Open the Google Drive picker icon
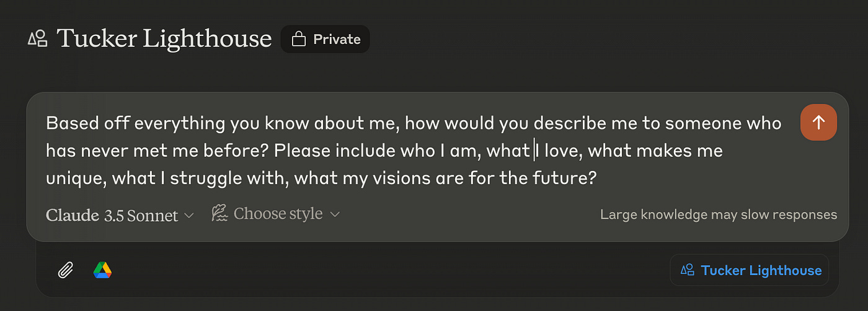The image size is (868, 311). pyautogui.click(x=102, y=270)
